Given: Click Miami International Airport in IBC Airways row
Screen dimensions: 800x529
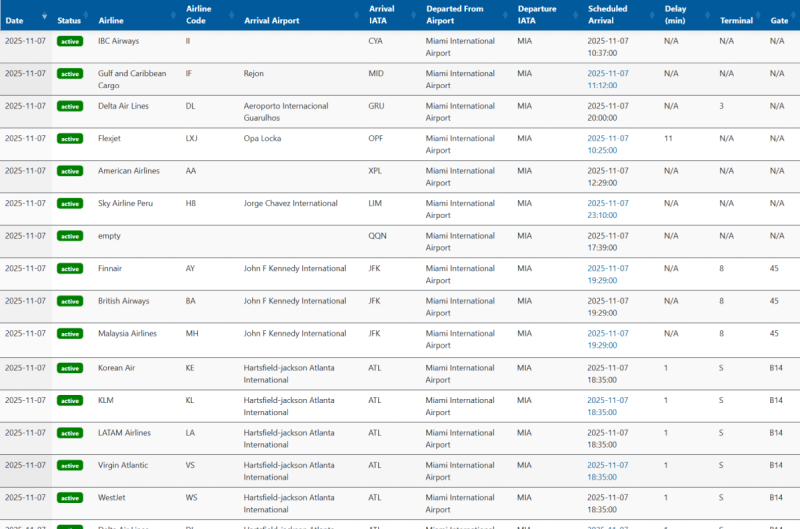Looking at the screenshot, I should pyautogui.click(x=460, y=47).
